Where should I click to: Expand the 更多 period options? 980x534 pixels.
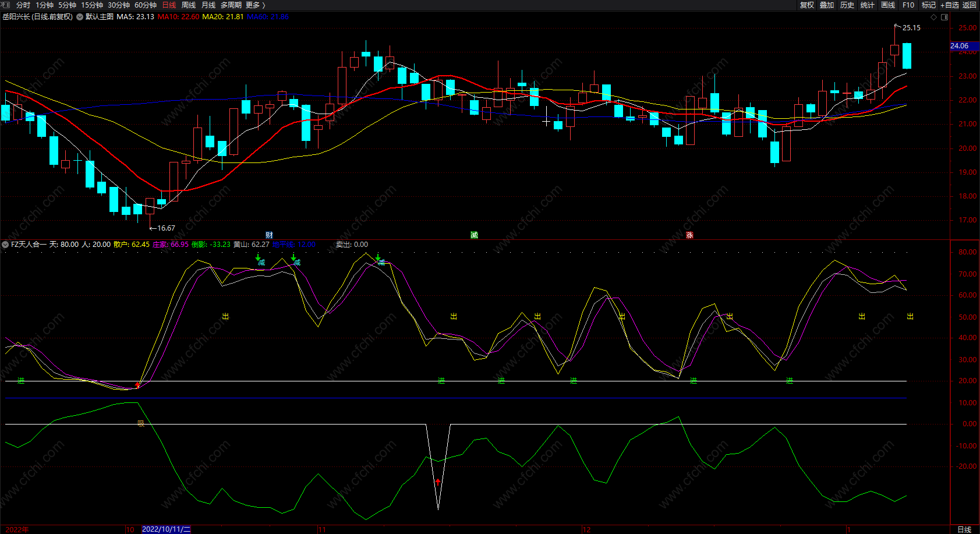pyautogui.click(x=255, y=5)
